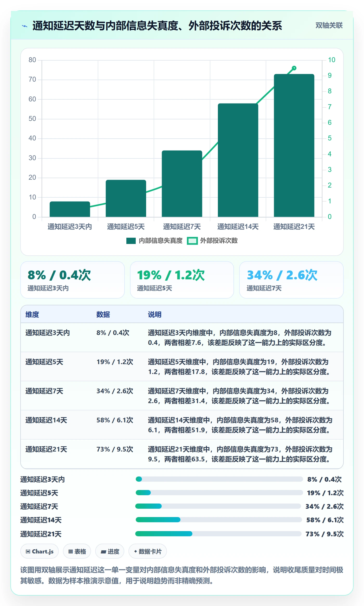Click the 数据 column header

(103, 314)
